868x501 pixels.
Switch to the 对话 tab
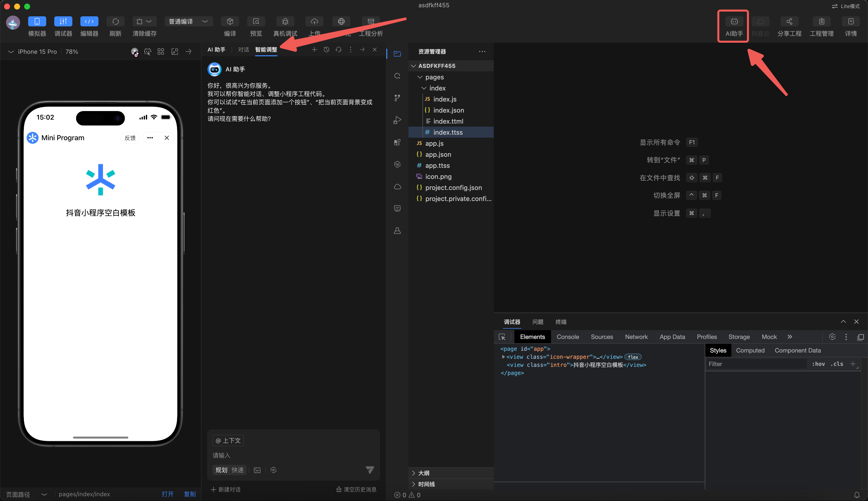click(243, 50)
